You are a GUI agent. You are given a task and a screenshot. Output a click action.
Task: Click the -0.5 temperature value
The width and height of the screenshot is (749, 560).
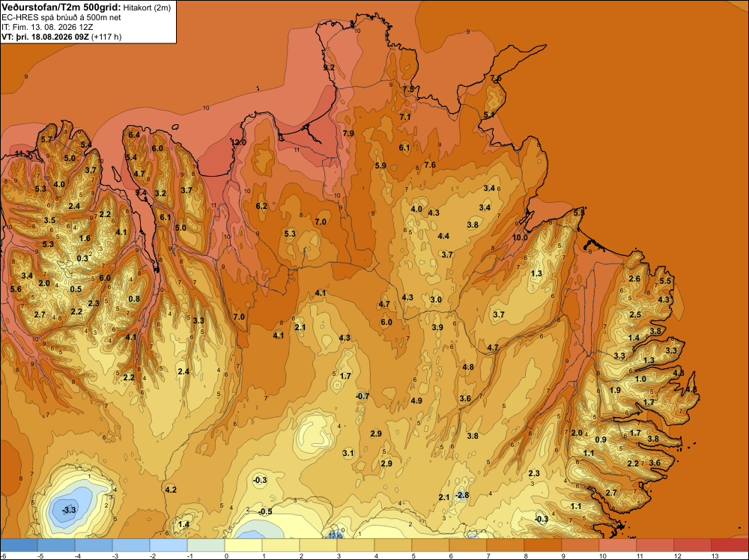click(x=265, y=512)
